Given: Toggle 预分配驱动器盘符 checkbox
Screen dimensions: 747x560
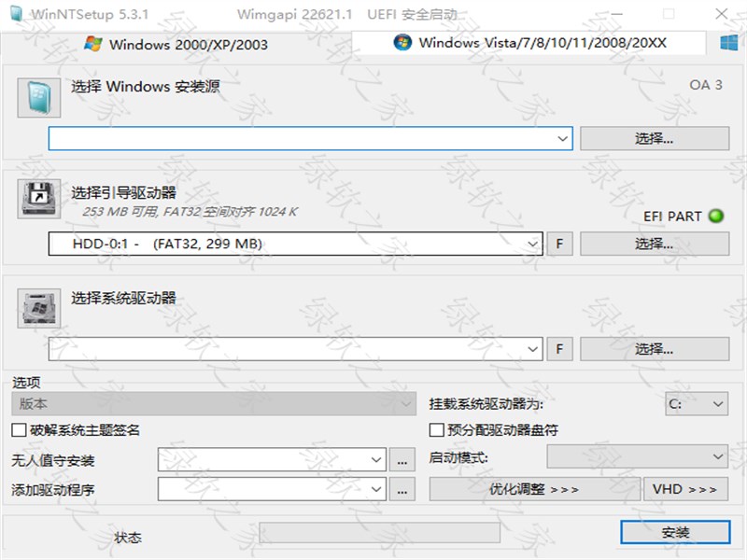Looking at the screenshot, I should pyautogui.click(x=436, y=430).
